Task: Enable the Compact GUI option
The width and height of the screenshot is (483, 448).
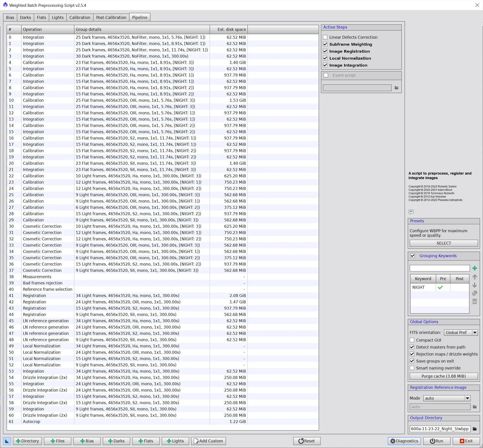Action: (x=412, y=340)
